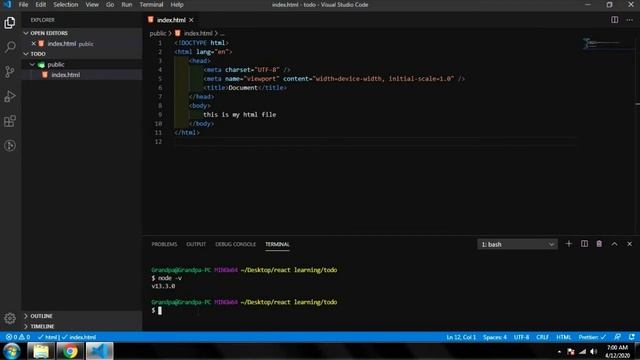Expand the Outline section
Viewport: 640px width, 360px height.
26,316
